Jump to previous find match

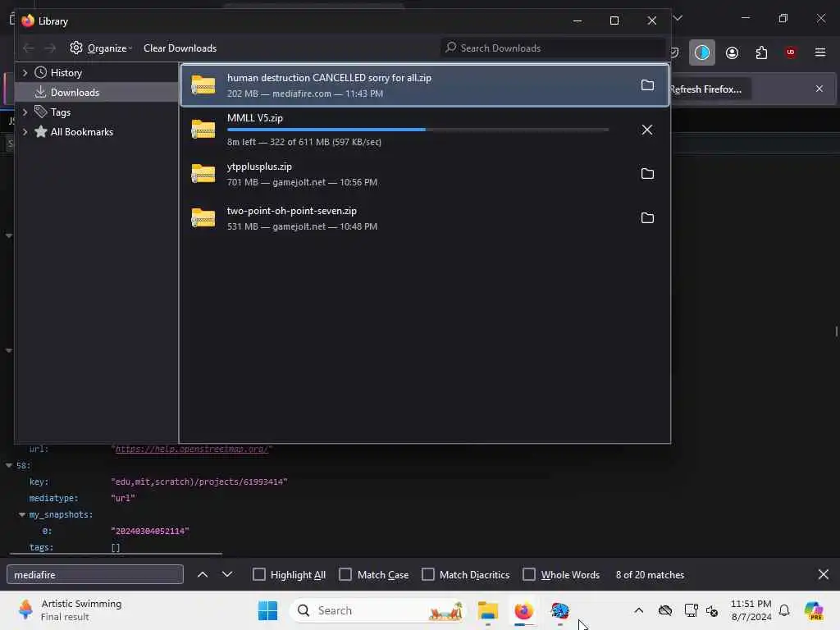pyautogui.click(x=203, y=574)
